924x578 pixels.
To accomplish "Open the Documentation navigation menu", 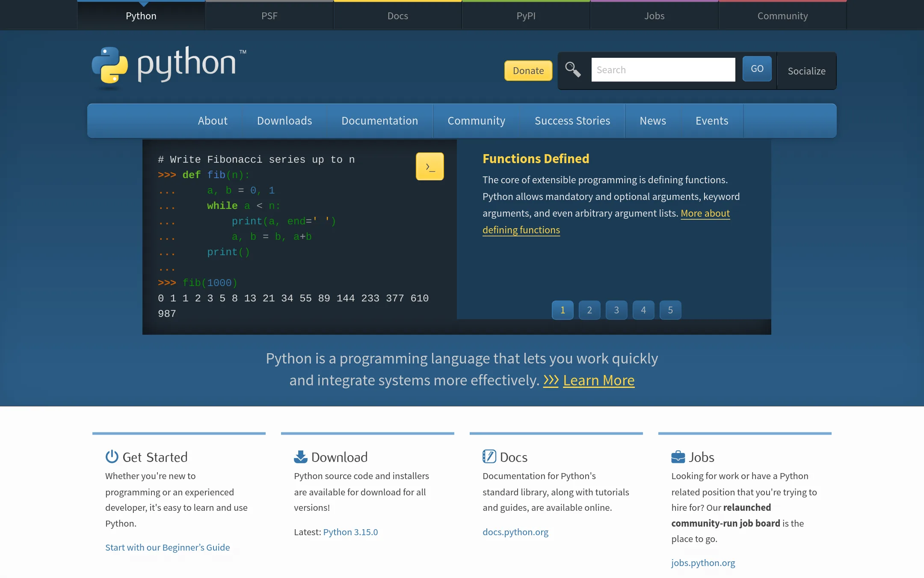I will pyautogui.click(x=380, y=121).
